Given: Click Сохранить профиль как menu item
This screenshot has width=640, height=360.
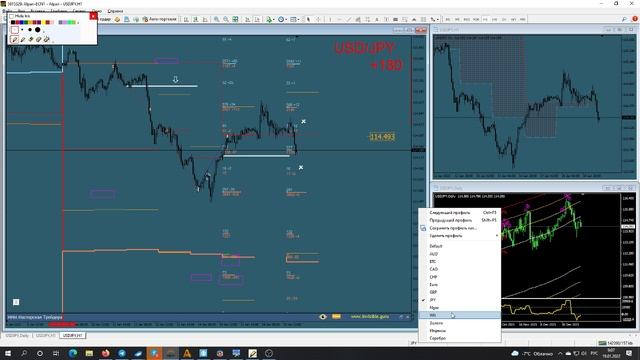Looking at the screenshot, I should pyautogui.click(x=459, y=228).
